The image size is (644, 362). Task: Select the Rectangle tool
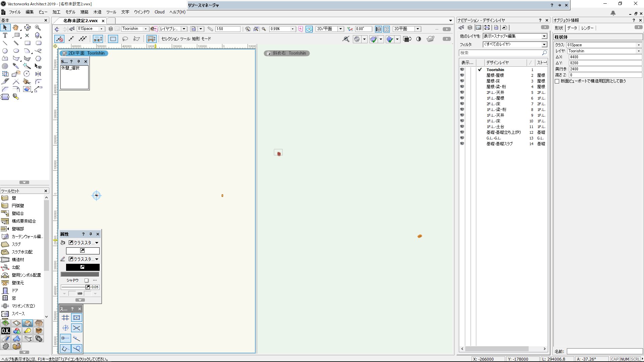(27, 43)
